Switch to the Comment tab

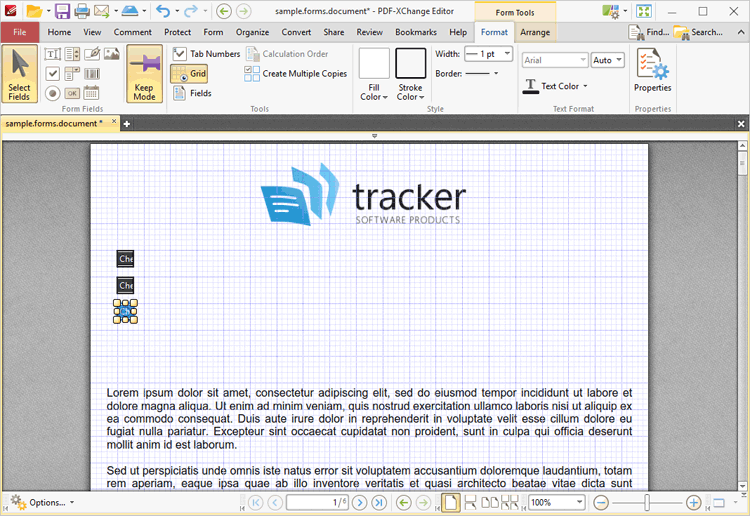click(132, 32)
